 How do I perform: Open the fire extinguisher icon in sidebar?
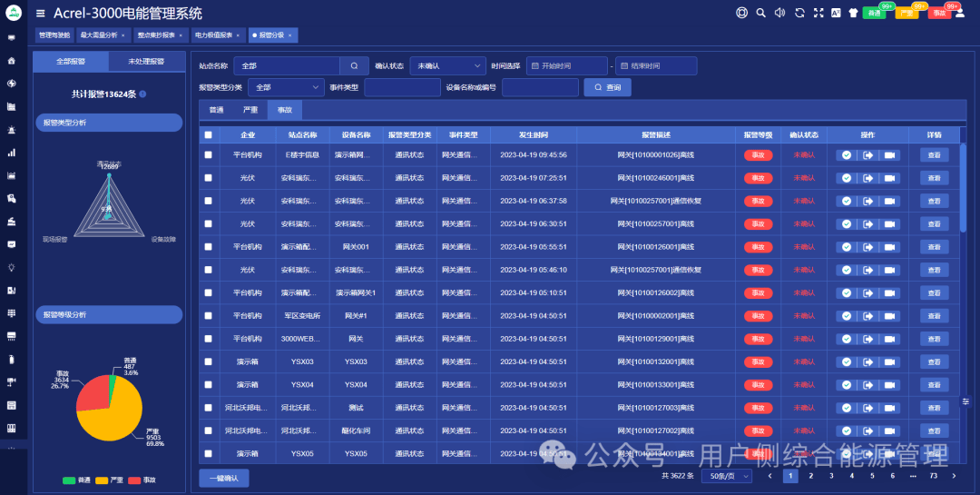click(11, 359)
